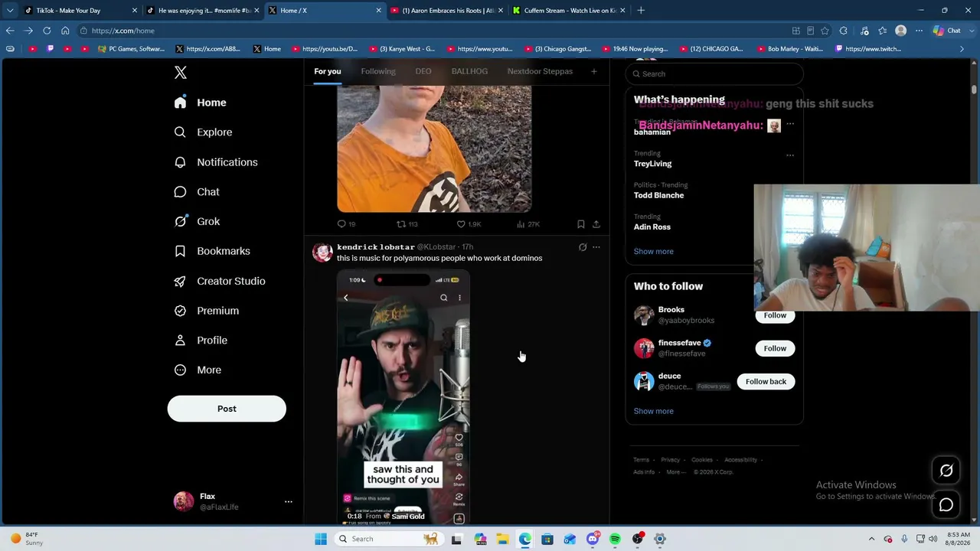Image resolution: width=980 pixels, height=551 pixels.
Task: Open the orange shirt post image
Action: click(434, 148)
